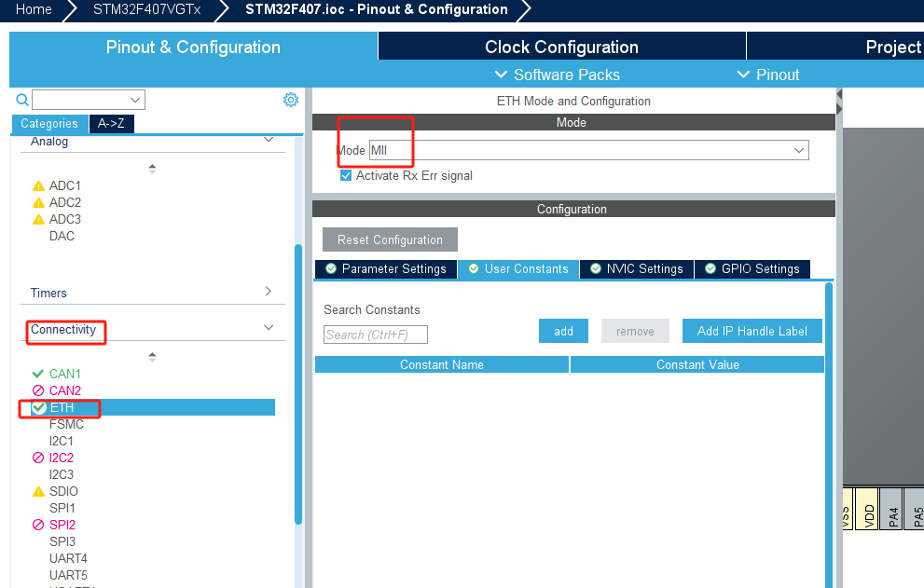Select the A->Z tab
This screenshot has width=924, height=588.
[x=111, y=124]
